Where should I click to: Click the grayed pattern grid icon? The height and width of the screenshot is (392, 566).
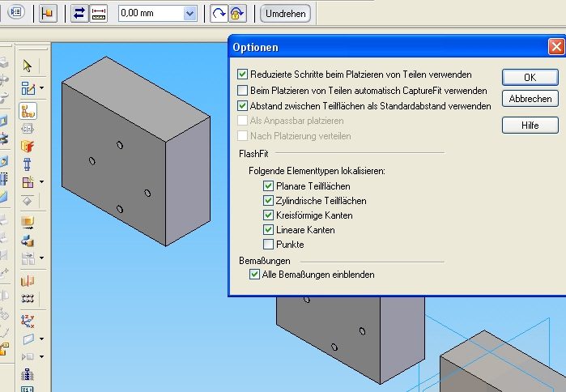tap(28, 258)
